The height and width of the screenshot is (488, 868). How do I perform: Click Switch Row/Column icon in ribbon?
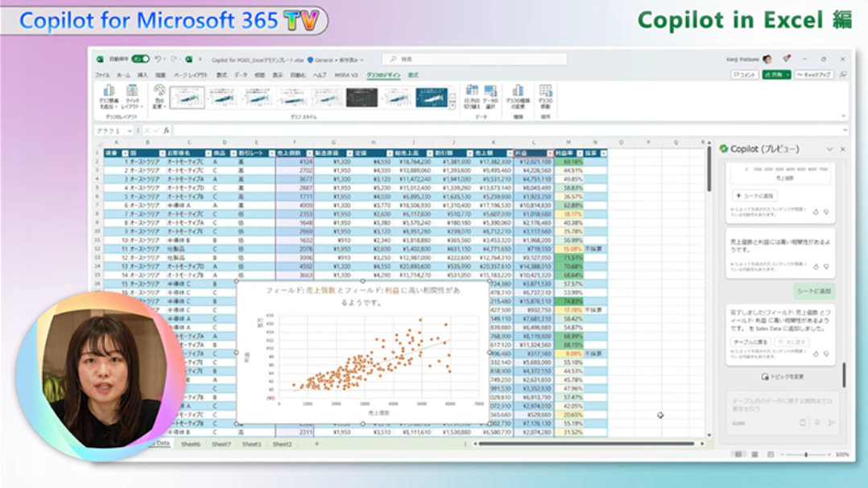[x=472, y=93]
